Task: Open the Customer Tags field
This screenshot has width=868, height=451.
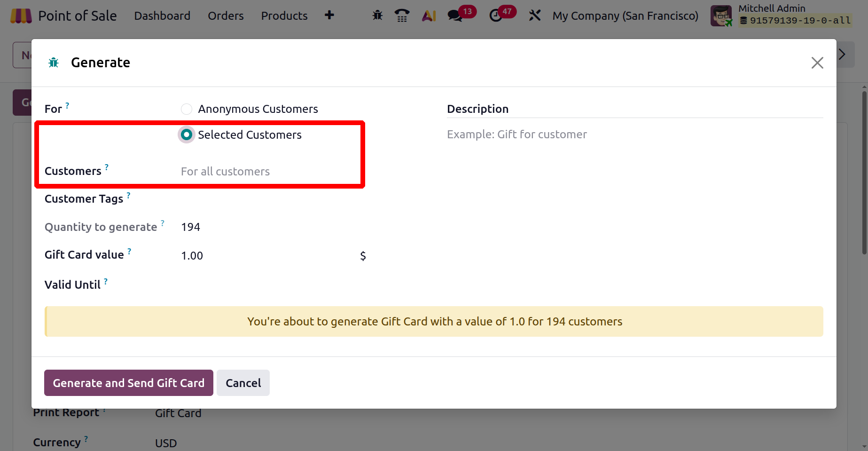Action: click(268, 199)
